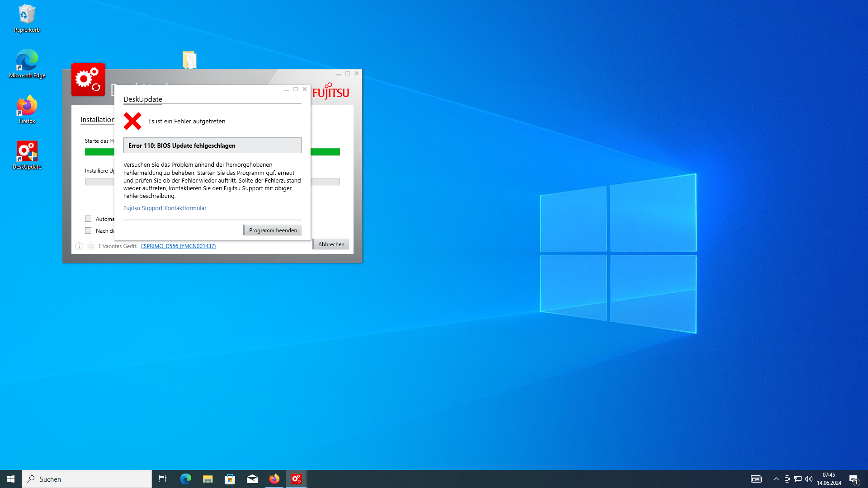Toggle the 'Nach de...' checkbox
The width and height of the screenshot is (868, 488).
tap(88, 230)
